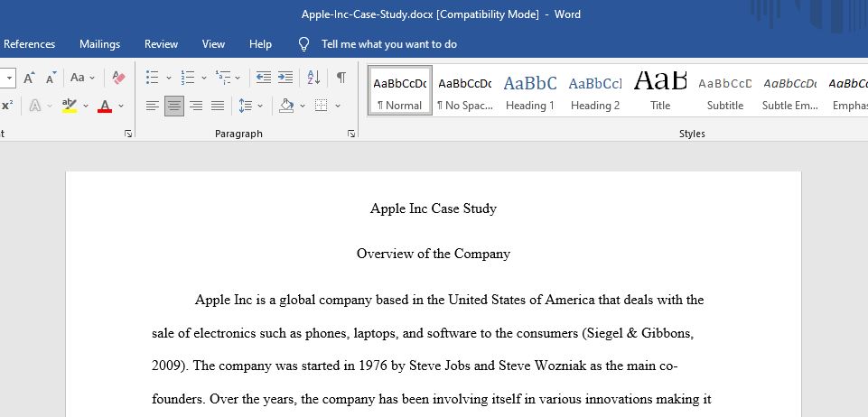Click the Increase Font Size icon
The image size is (868, 417).
pos(29,78)
